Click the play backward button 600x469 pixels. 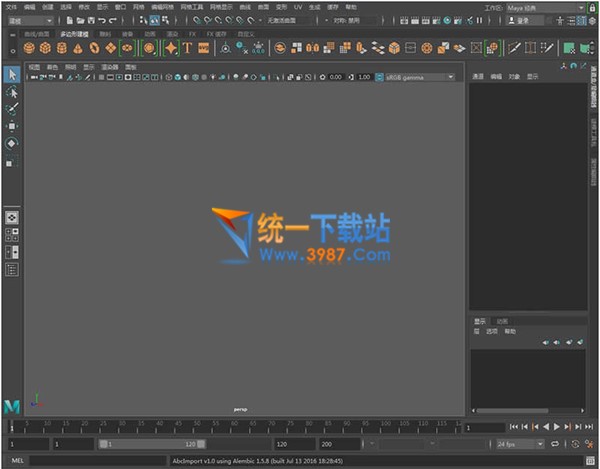tap(546, 427)
